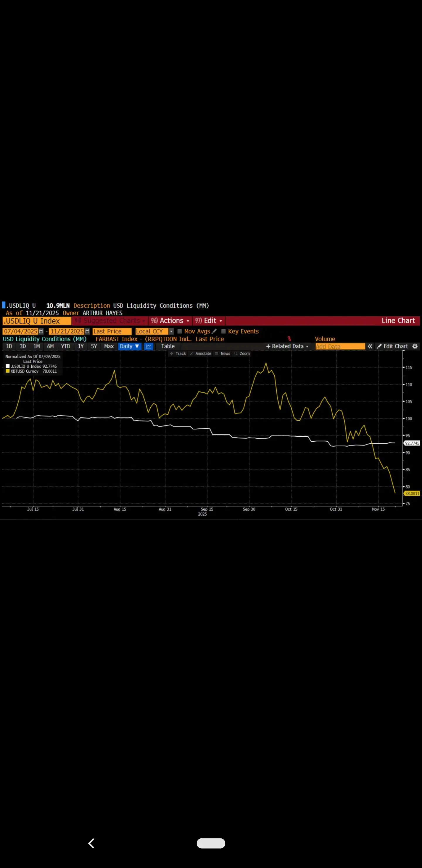Screen dimensions: 422x868
Task: Expand the Daily periodicity dropdown
Action: click(x=129, y=346)
